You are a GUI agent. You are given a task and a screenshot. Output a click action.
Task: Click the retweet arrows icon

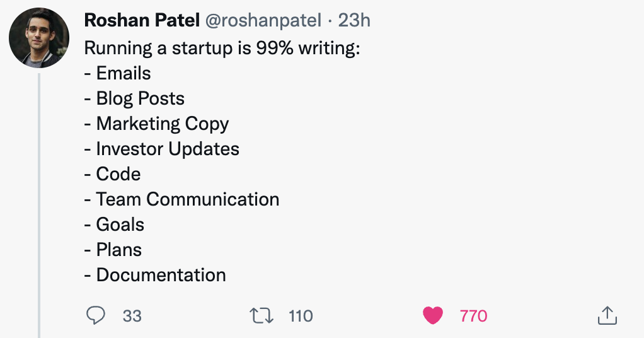click(x=262, y=316)
